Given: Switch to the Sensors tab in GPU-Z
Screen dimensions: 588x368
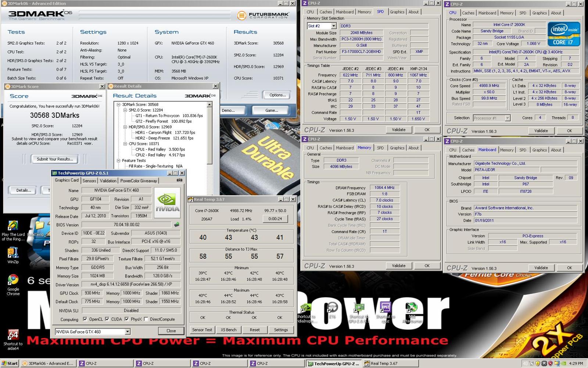Looking at the screenshot, I should [x=89, y=181].
